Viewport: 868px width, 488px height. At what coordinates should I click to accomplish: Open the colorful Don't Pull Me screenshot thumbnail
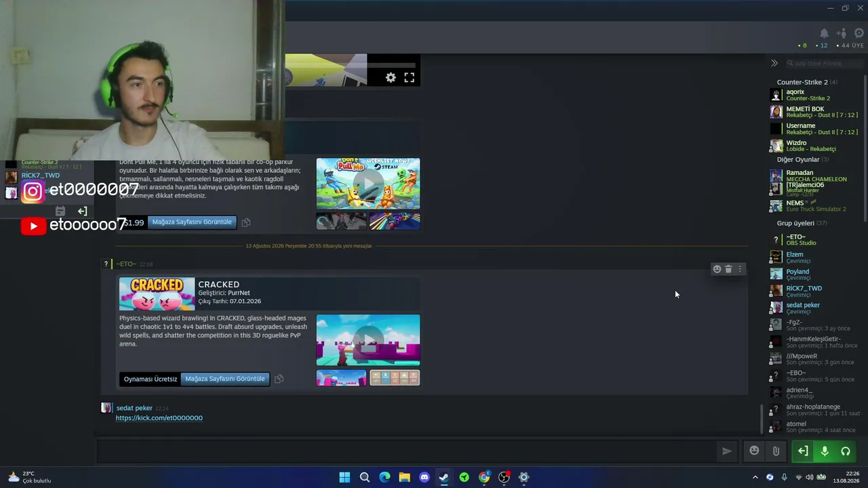pyautogui.click(x=395, y=221)
